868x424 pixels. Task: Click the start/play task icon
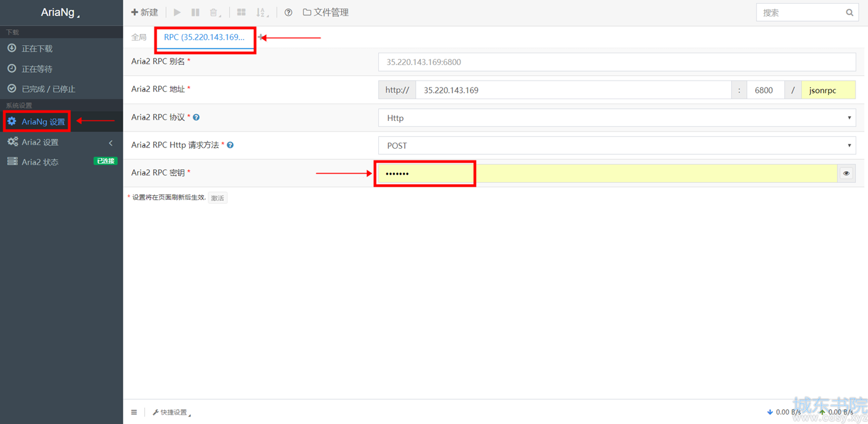pos(177,12)
